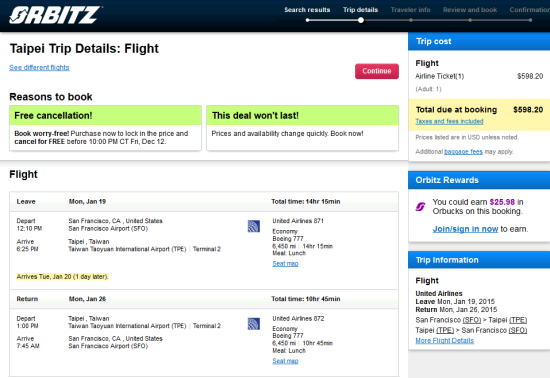Image resolution: width=550 pixels, height=378 pixels.
Task: Click the Traveler info progress marker dot
Action: click(411, 20)
